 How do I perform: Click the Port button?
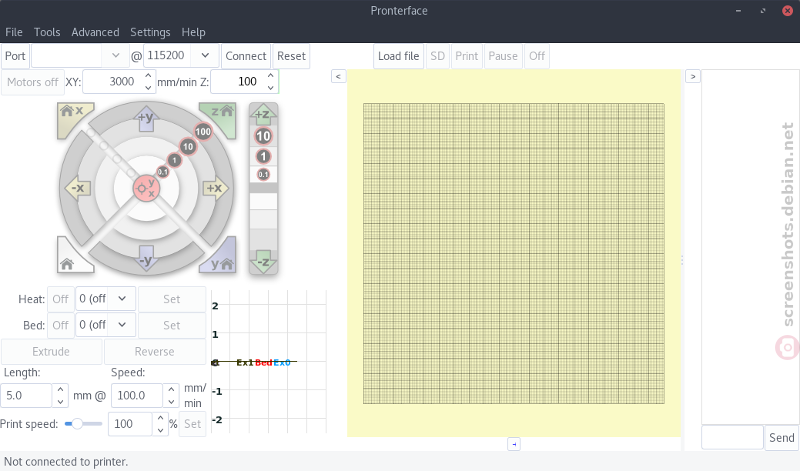click(x=15, y=56)
